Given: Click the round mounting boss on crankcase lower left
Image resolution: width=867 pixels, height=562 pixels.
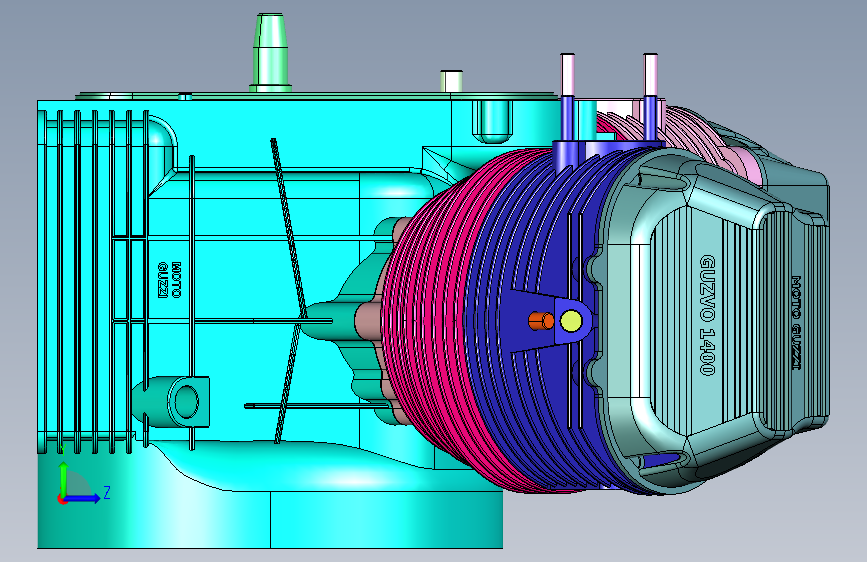Looking at the screenshot, I should (187, 402).
